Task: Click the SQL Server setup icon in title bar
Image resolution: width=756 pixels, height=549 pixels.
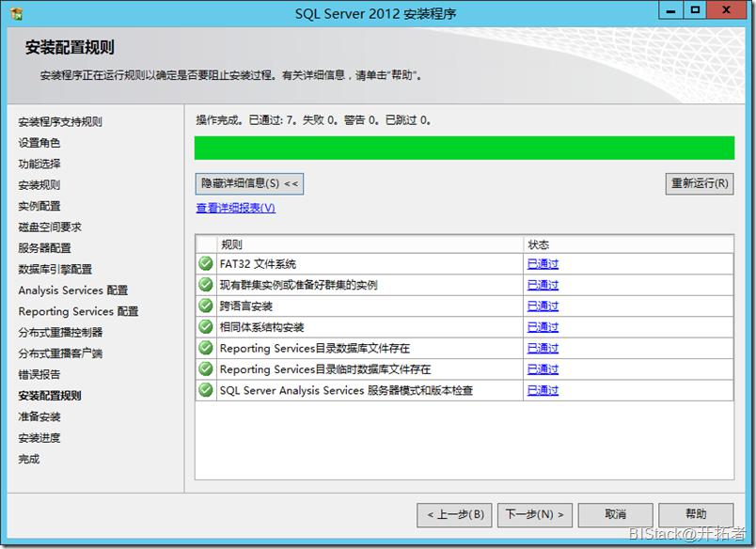Action: coord(16,14)
